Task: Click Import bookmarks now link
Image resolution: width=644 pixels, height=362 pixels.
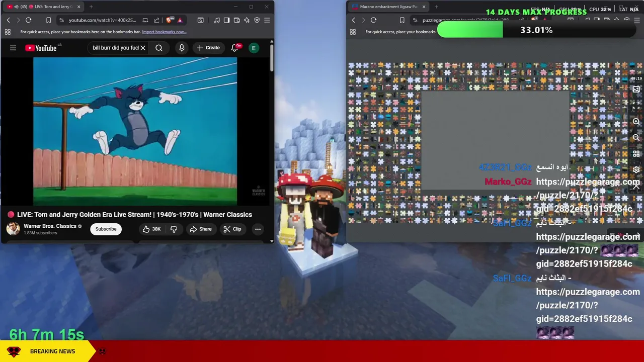Action: click(x=164, y=32)
